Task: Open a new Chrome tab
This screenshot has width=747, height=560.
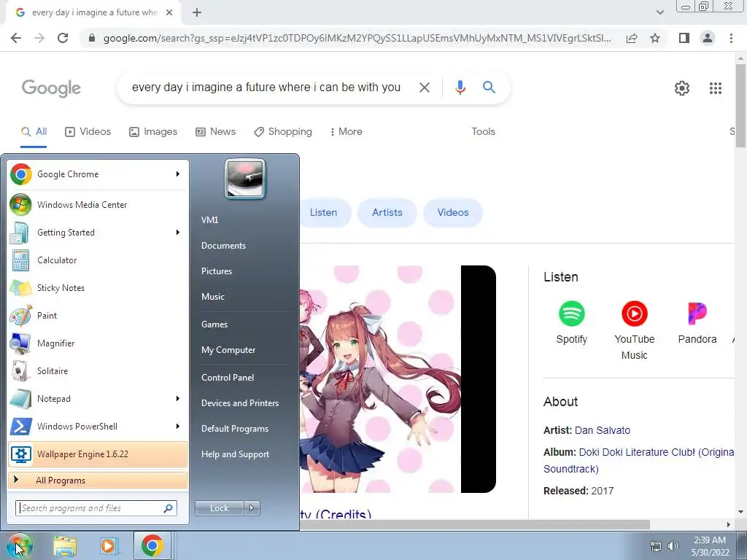Action: click(197, 13)
